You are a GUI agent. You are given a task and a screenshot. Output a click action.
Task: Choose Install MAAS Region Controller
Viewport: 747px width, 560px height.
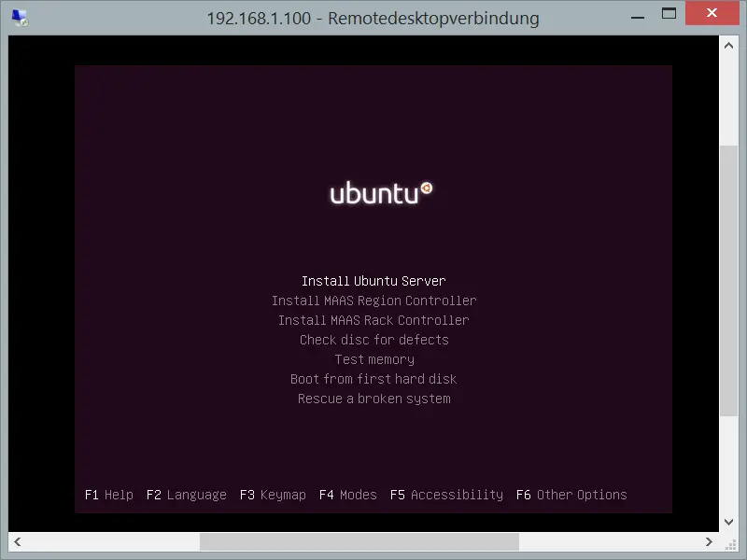click(374, 301)
